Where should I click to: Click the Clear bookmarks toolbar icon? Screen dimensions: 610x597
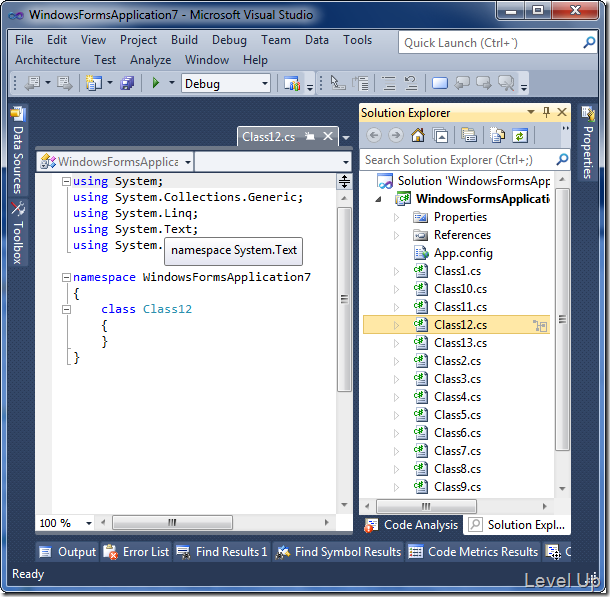pyautogui.click(x=506, y=83)
